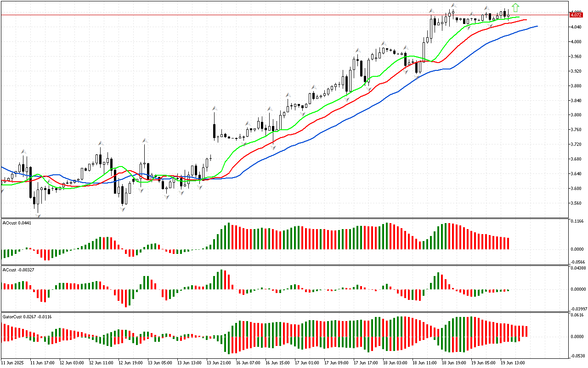The image size is (588, 368).
Task: Click fractal arrow above the 13 Jun gap-up candle
Action: [214, 109]
